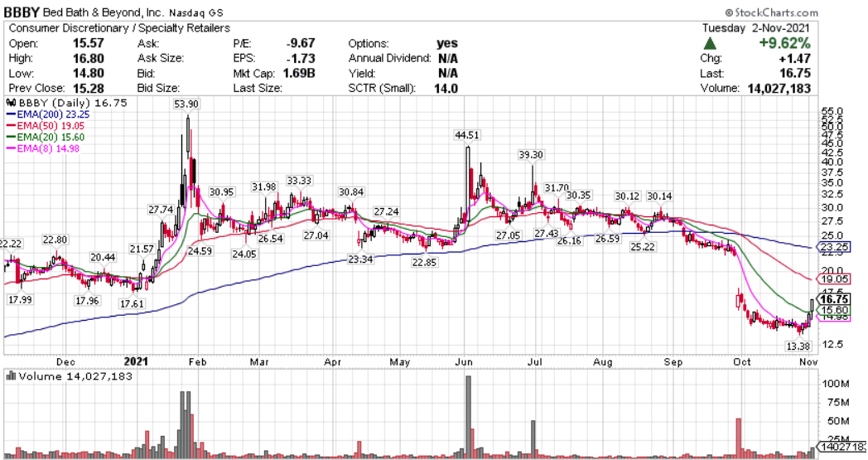
Task: Select the High price 16.80
Action: (x=89, y=58)
